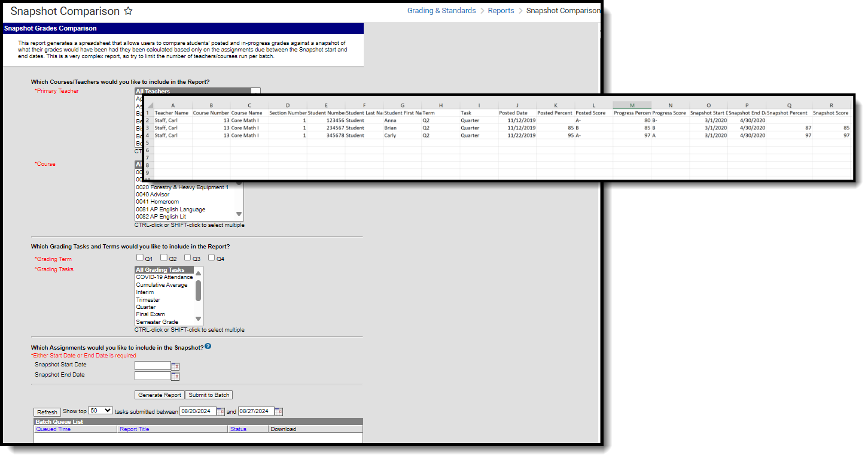Check the Q3 grading term box
The image size is (868, 461).
pos(188,258)
